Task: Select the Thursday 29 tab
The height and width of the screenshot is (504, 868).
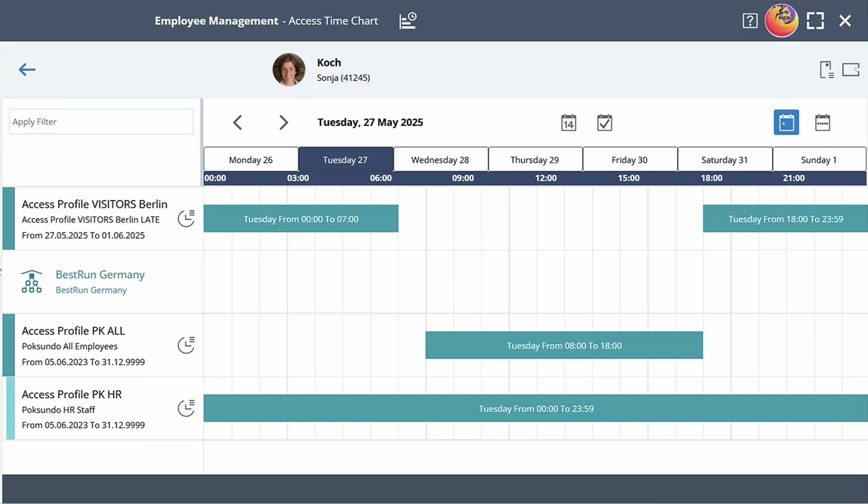Action: (x=535, y=160)
